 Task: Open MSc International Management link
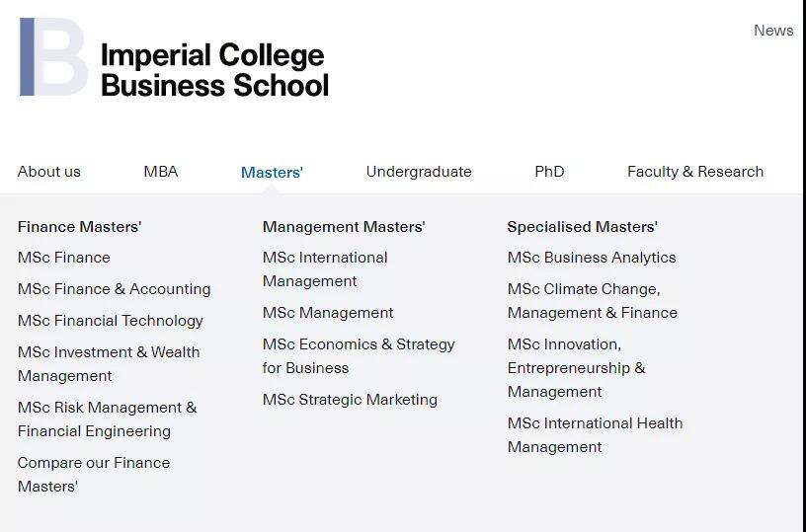coord(325,269)
